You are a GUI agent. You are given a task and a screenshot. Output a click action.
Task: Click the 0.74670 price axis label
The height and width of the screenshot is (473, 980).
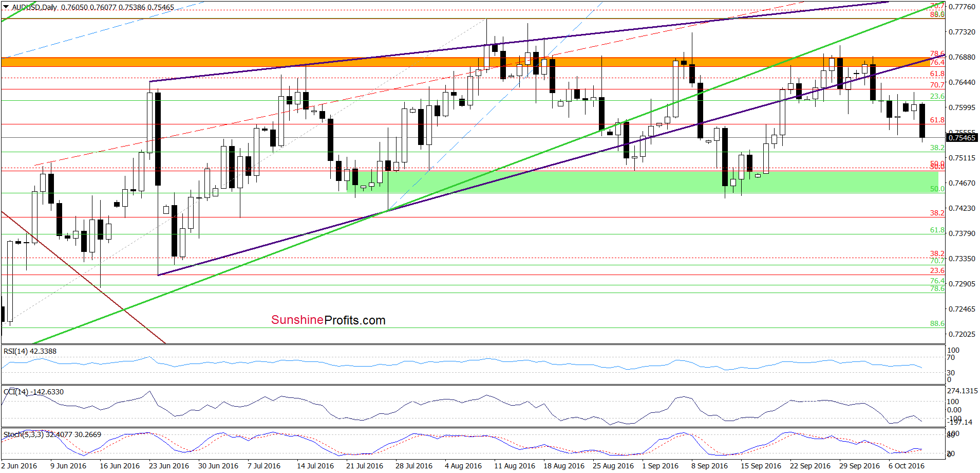coord(962,183)
